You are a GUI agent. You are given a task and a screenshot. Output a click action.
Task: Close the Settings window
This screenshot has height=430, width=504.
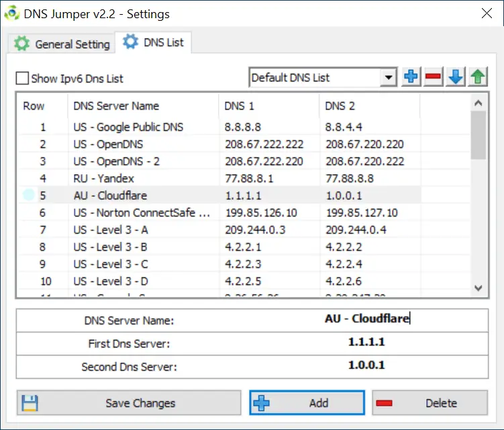point(487,13)
